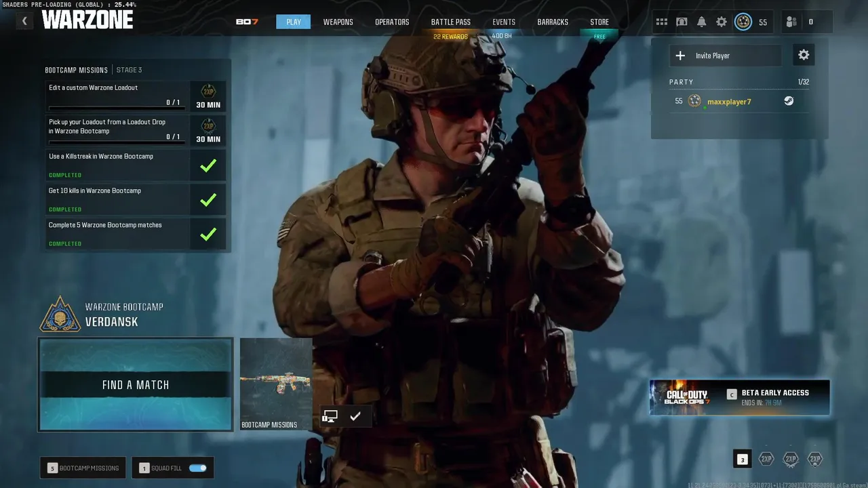This screenshot has width=868, height=488.
Task: Click the 'FREE' tag under Store
Action: tap(599, 37)
